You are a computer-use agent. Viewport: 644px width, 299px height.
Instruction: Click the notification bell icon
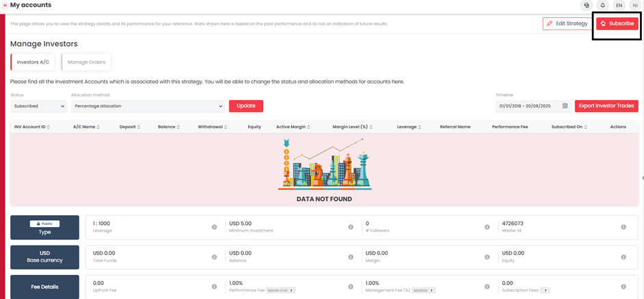(x=603, y=5)
